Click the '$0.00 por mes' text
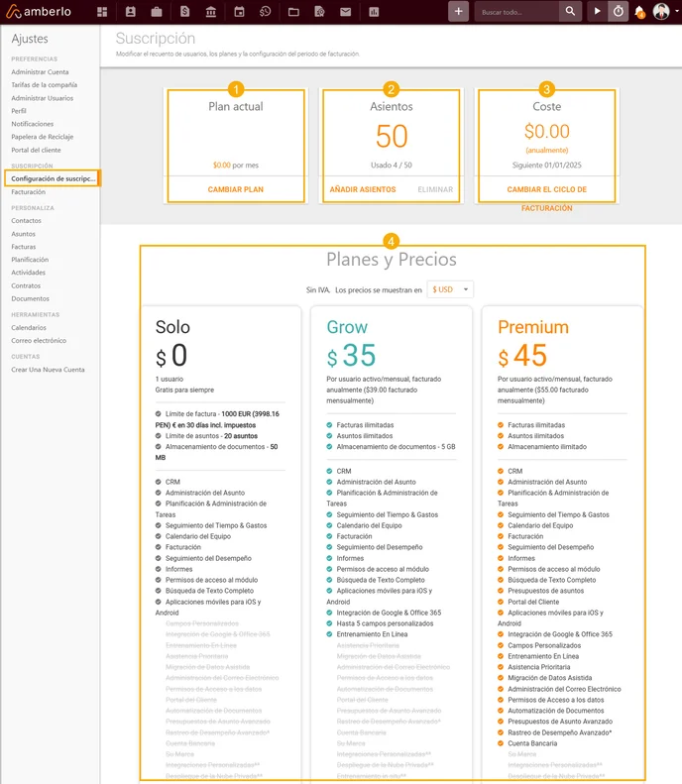This screenshot has height=784, width=682. pyautogui.click(x=236, y=165)
